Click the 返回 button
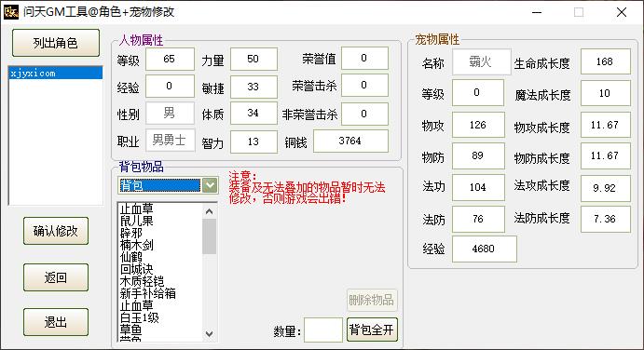Viewport: 644px width, 350px height. pos(56,277)
